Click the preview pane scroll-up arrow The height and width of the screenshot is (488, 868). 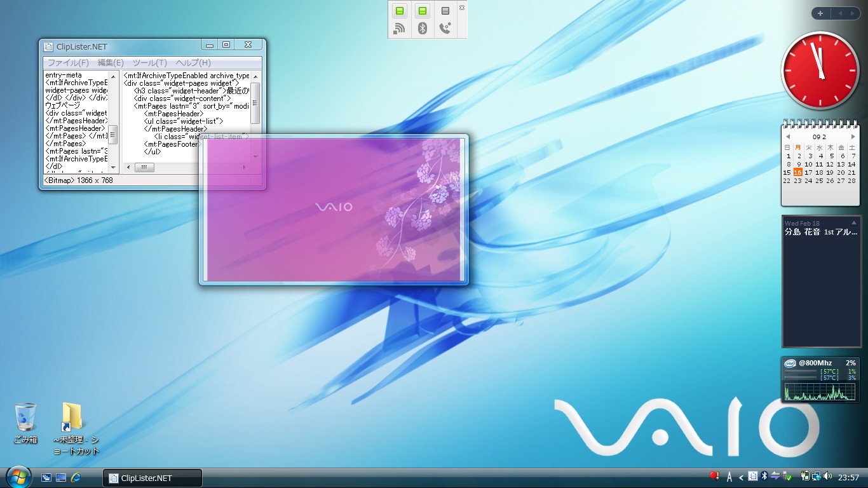[x=255, y=76]
